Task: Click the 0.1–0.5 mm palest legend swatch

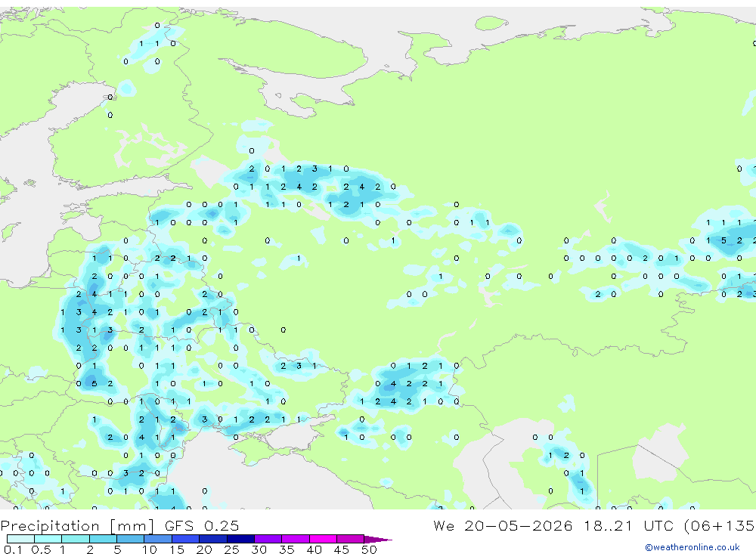Action: tap(20, 539)
